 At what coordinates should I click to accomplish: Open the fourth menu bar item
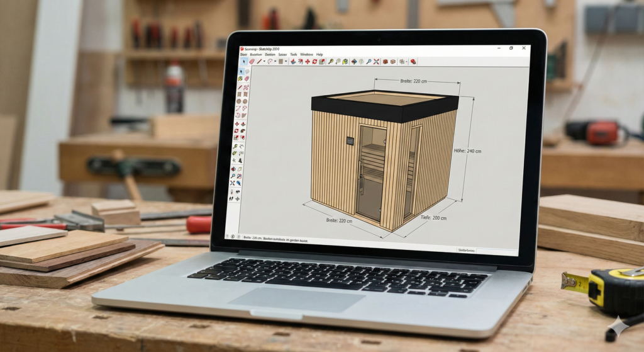click(282, 54)
